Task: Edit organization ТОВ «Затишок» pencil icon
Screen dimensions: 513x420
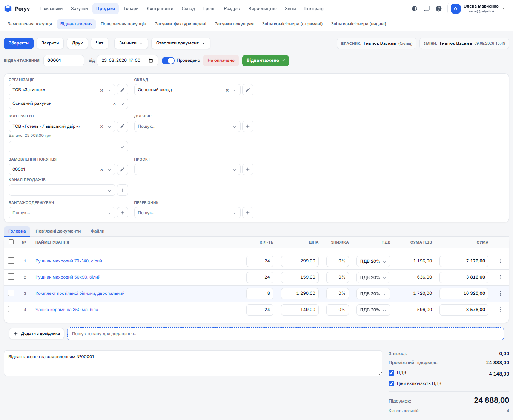Action: click(x=122, y=90)
